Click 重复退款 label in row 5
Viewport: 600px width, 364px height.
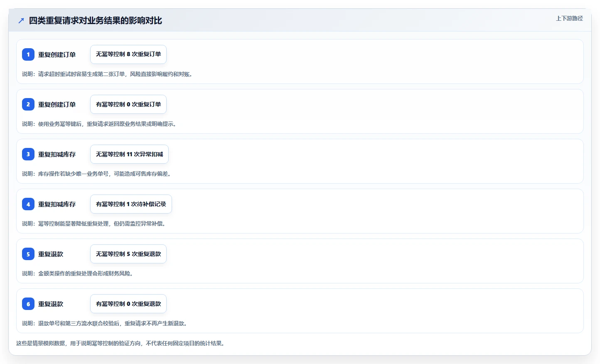pos(51,254)
